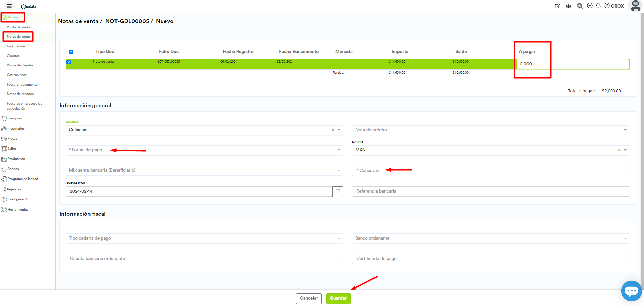
Task: Click the green Guardar button
Action: pyautogui.click(x=338, y=298)
